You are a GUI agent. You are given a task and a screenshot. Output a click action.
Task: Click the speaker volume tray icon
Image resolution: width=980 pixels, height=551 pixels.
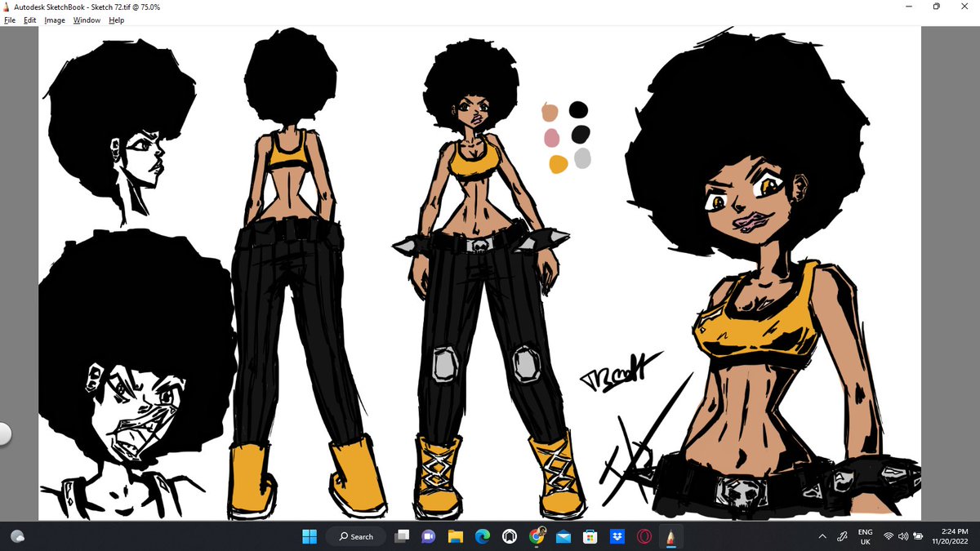903,536
